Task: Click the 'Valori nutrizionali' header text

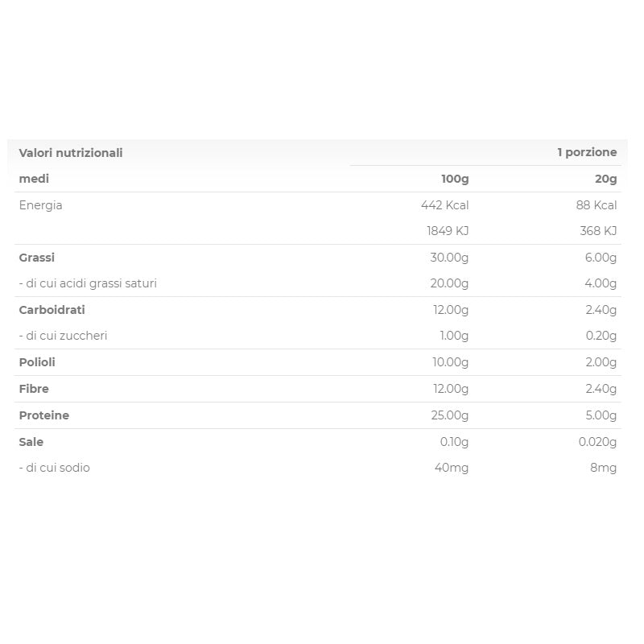Action: pyautogui.click(x=71, y=153)
